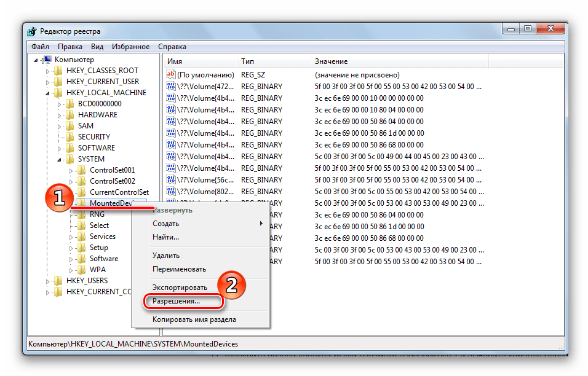Select Копировать имя раздела in the context menu
This screenshot has height=376, width=588.
pyautogui.click(x=194, y=319)
